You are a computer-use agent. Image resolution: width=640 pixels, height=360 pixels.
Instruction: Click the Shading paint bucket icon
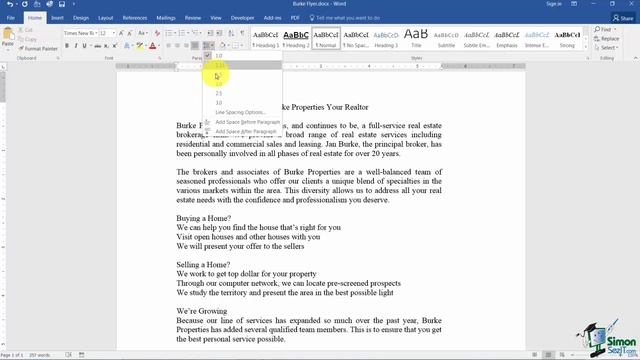(222, 46)
